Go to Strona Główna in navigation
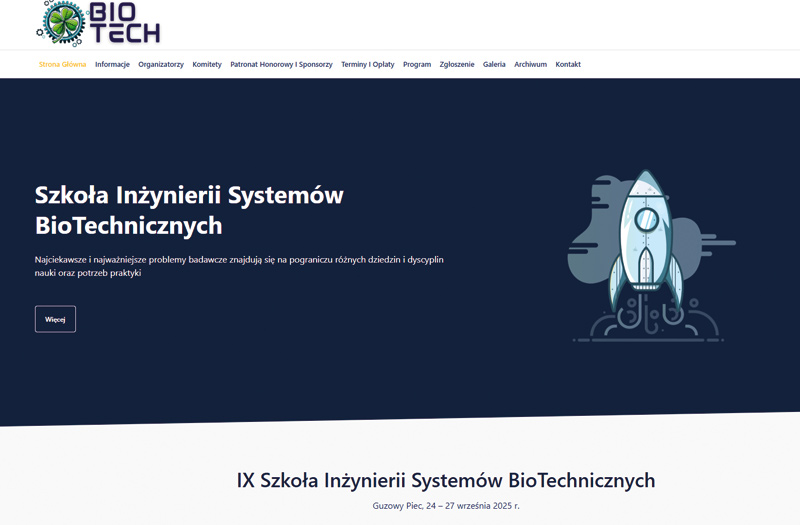Screen dimensions: 800x525 click(62, 64)
